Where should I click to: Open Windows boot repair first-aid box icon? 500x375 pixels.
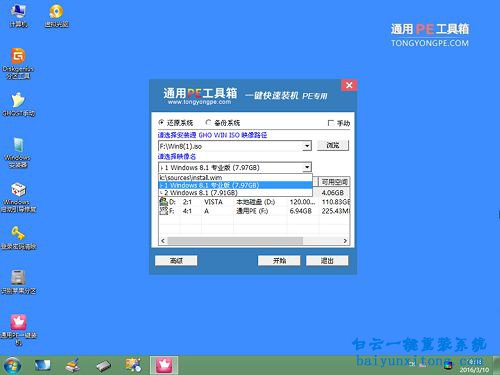[18, 197]
